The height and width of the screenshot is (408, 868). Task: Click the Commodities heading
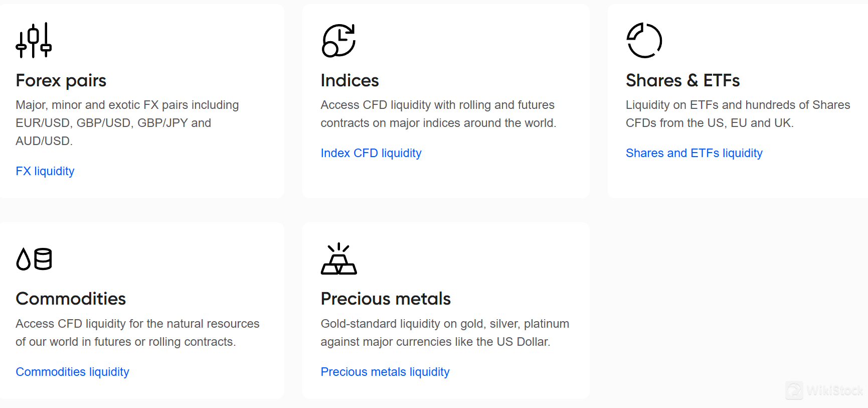pyautogui.click(x=71, y=299)
